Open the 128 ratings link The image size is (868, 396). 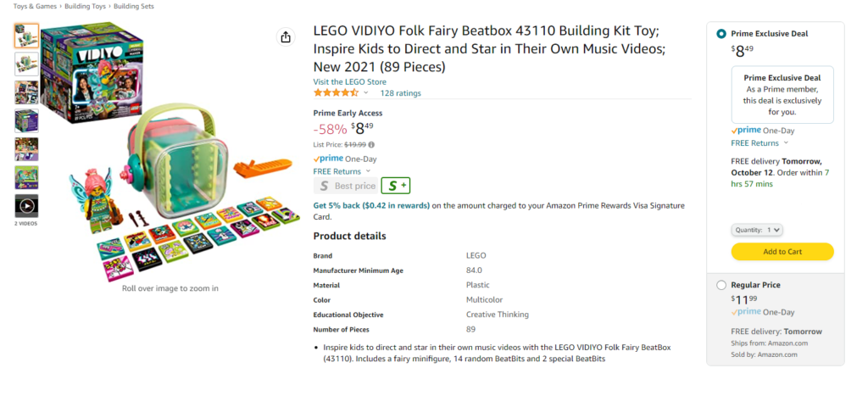tap(400, 93)
